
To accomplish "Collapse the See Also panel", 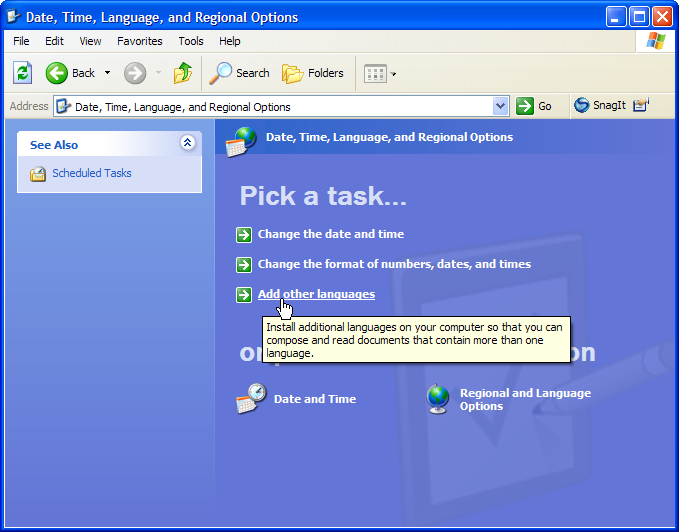I will click(187, 144).
